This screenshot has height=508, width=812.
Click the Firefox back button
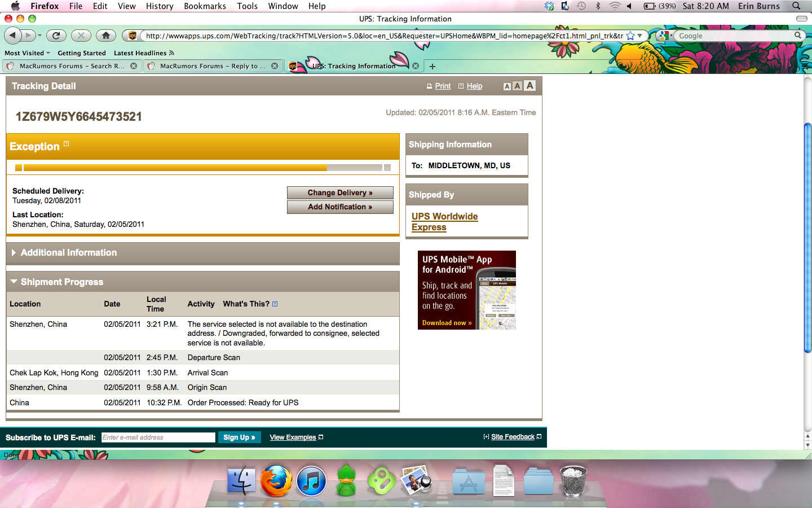(12, 36)
